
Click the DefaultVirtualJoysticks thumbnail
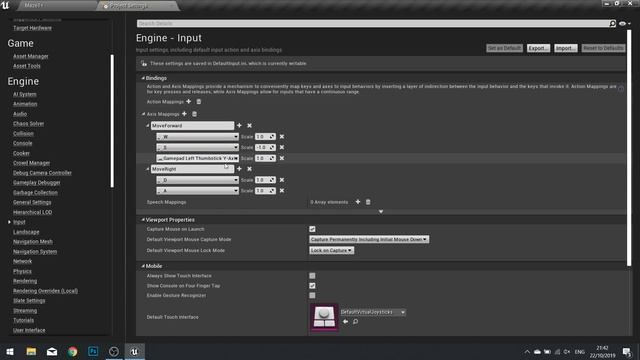click(x=324, y=317)
